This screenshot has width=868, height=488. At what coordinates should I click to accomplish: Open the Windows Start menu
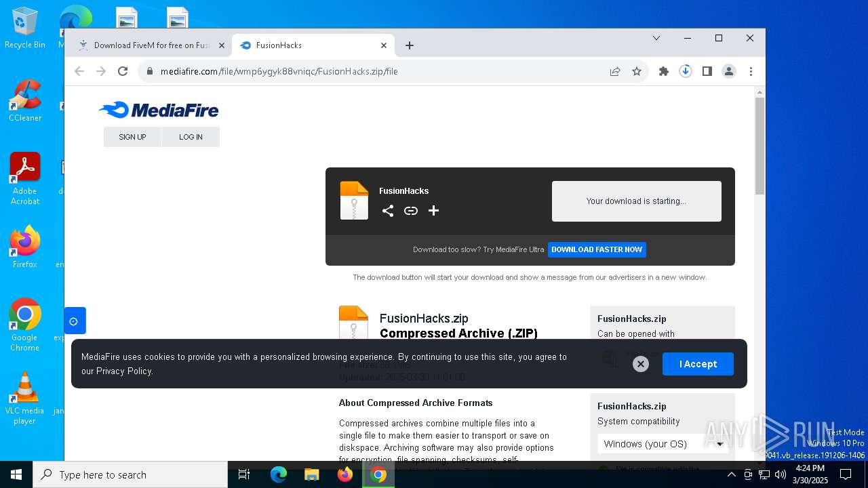(x=16, y=474)
